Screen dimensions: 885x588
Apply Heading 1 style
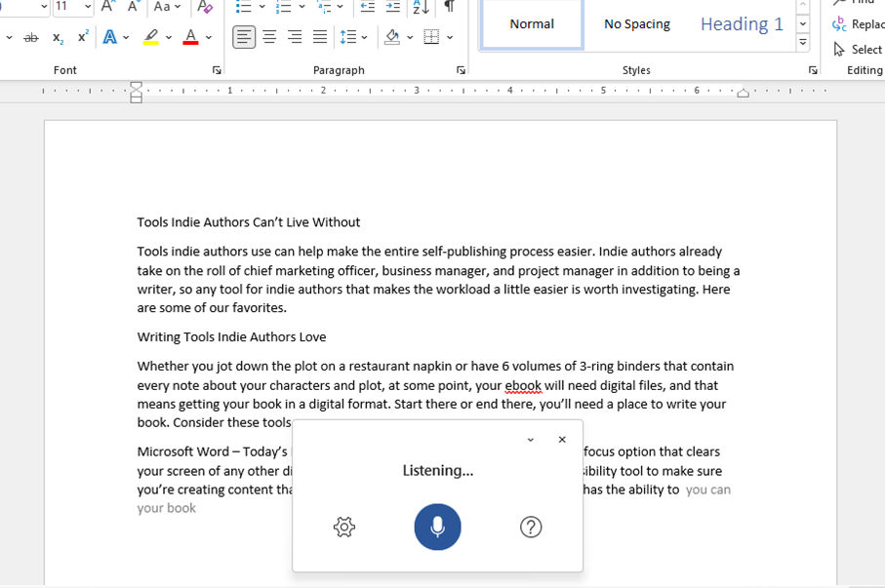coord(742,24)
